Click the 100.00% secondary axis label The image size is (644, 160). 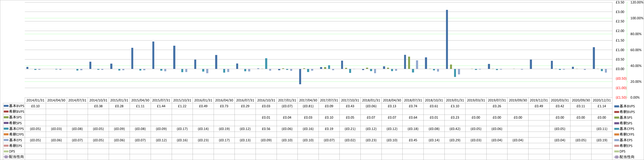[637, 18]
